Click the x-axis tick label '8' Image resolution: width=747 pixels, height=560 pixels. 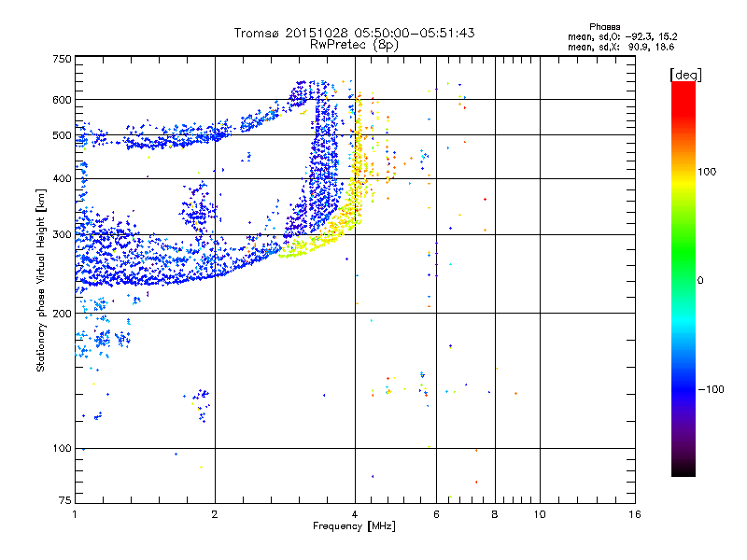click(495, 514)
